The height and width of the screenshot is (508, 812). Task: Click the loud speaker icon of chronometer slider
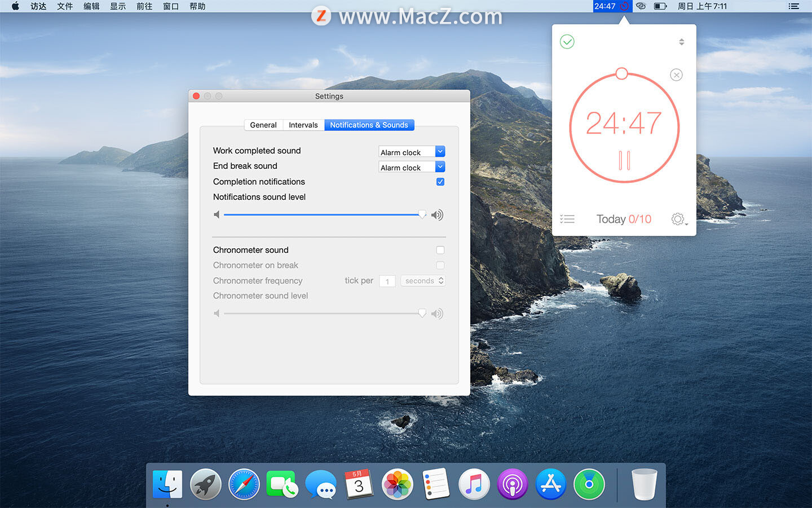coord(438,313)
